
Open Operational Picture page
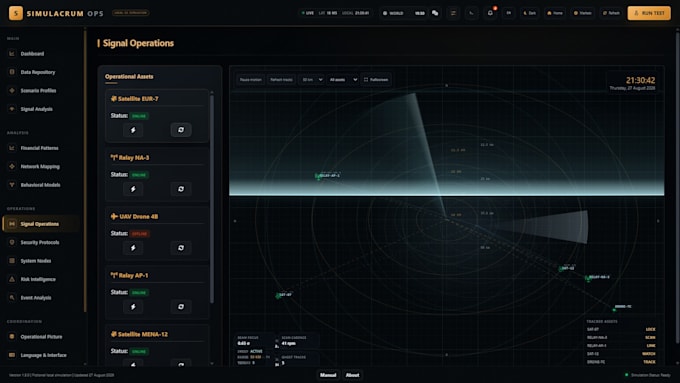pyautogui.click(x=41, y=337)
